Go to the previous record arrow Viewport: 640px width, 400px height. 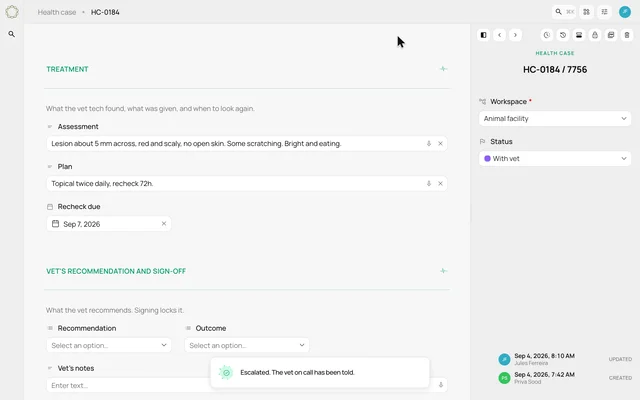(500, 35)
